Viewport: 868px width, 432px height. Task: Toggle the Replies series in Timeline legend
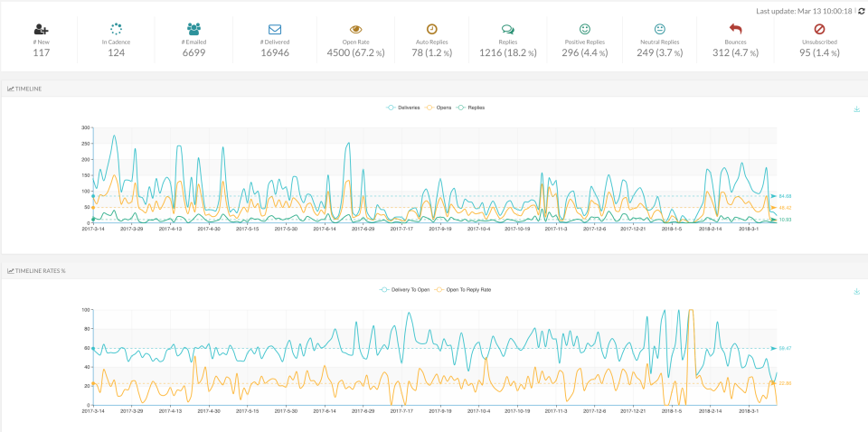pos(472,108)
